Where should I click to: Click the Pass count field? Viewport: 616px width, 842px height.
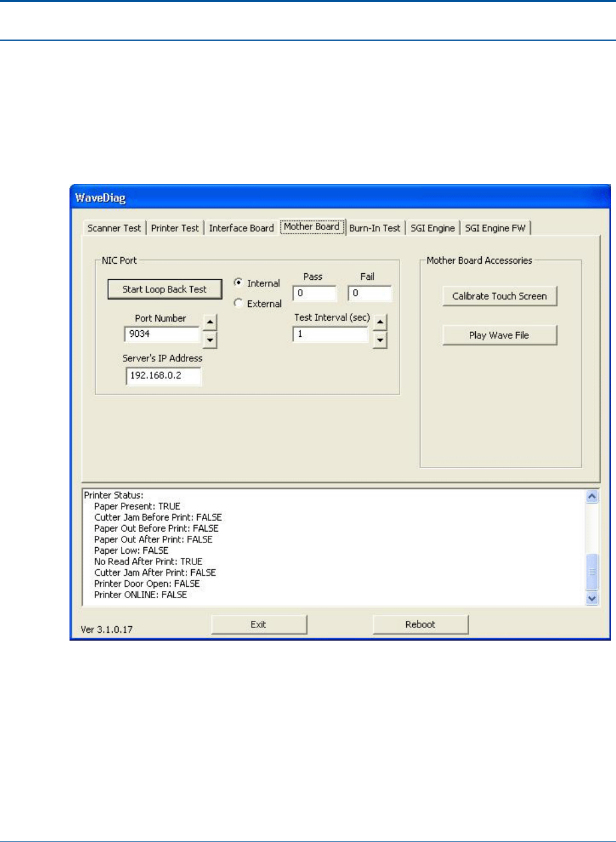point(315,294)
